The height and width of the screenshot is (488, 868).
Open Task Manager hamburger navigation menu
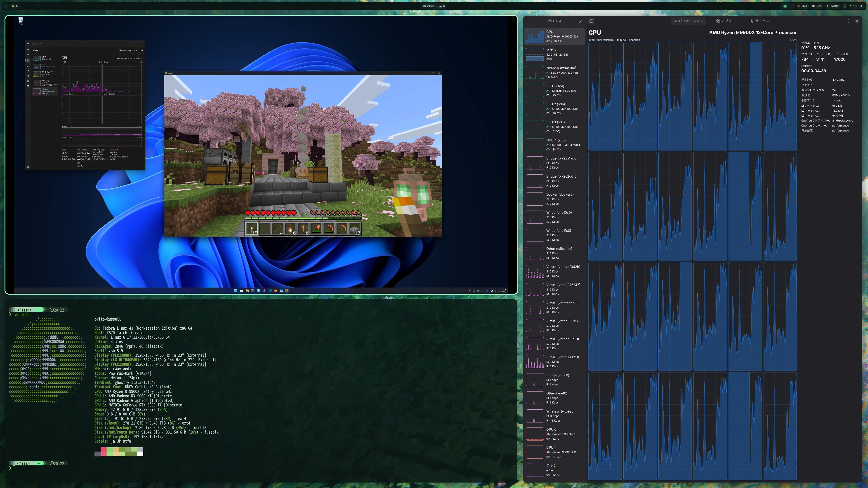pyautogui.click(x=28, y=50)
